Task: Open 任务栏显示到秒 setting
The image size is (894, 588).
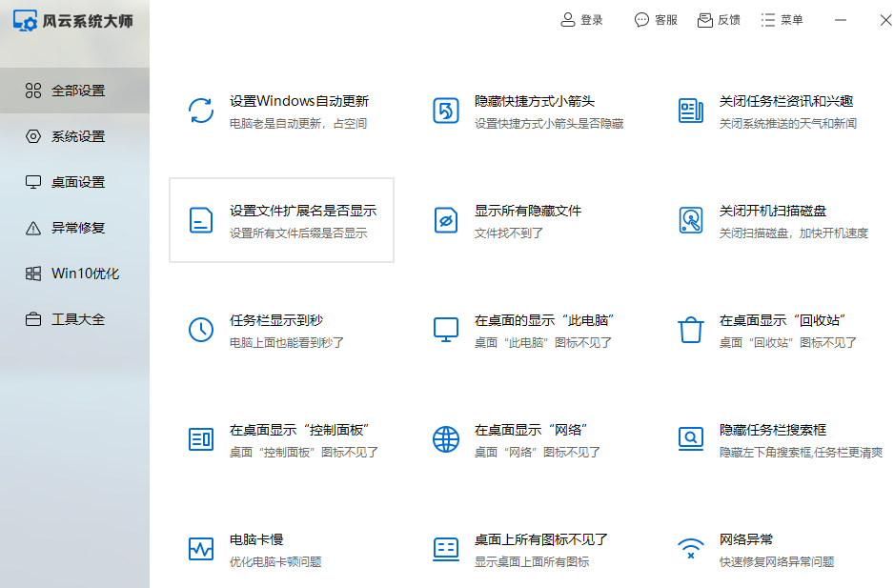Action: pyautogui.click(x=276, y=320)
